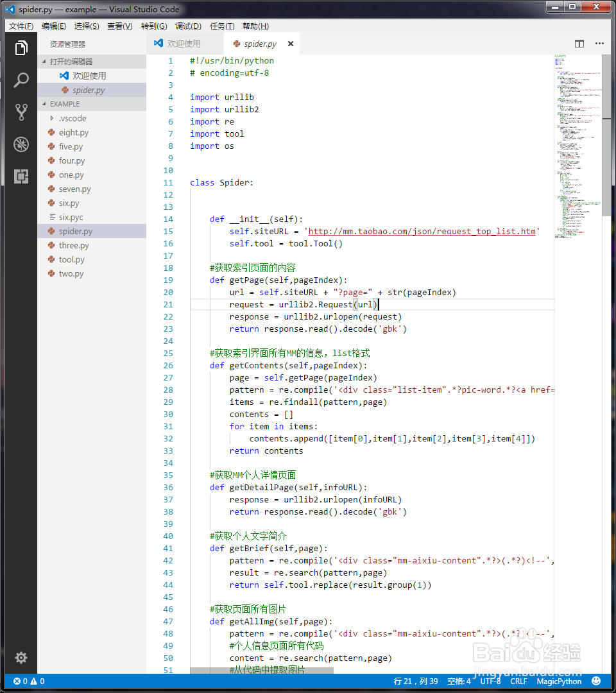Viewport: 616px width, 693px height.
Task: Click the errors and warnings indicator
Action: 29,681
